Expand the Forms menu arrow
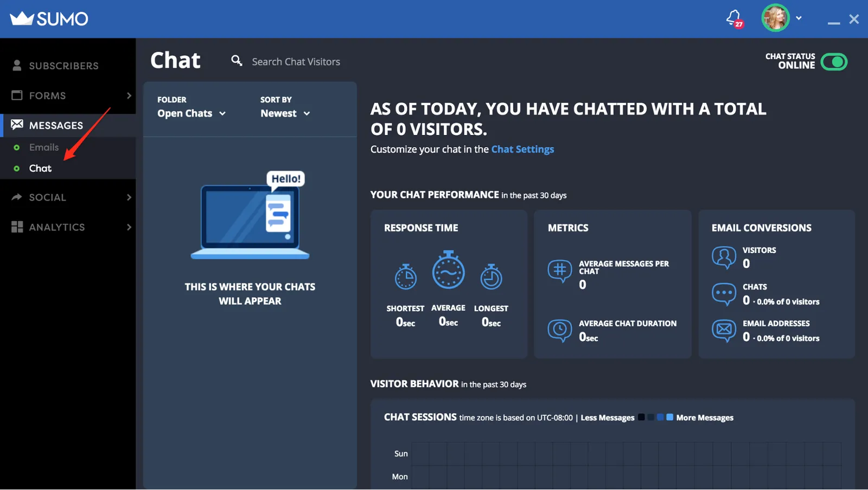Screen dimensions: 868x490 129,95
